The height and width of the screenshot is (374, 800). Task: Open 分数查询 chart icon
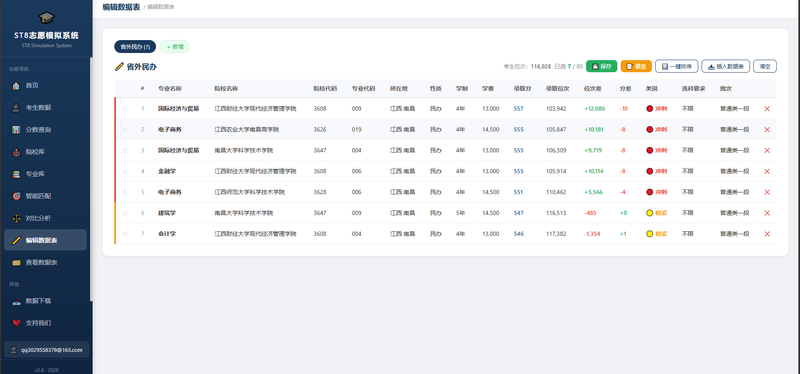click(x=16, y=130)
